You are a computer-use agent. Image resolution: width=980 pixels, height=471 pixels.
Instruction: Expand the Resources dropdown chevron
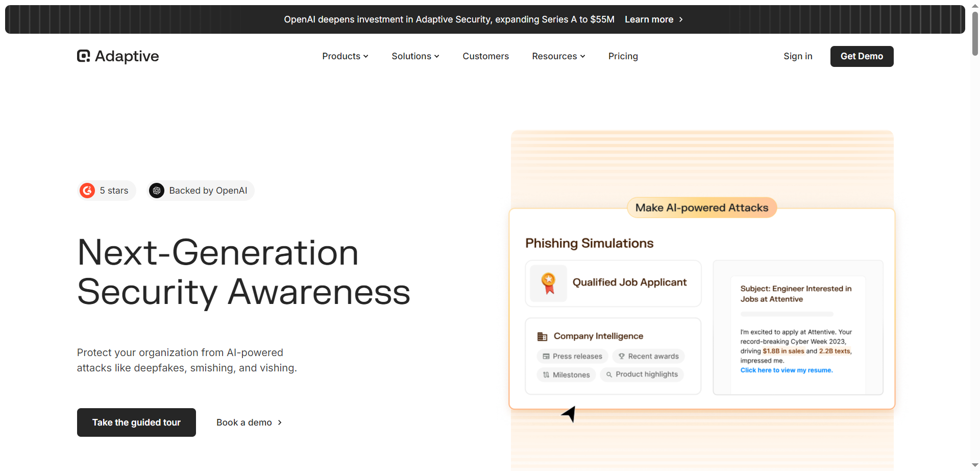coord(582,56)
